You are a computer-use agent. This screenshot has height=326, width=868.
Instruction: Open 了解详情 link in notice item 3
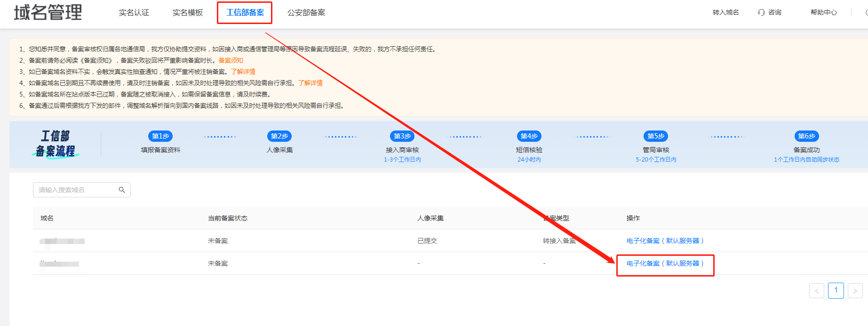point(243,72)
